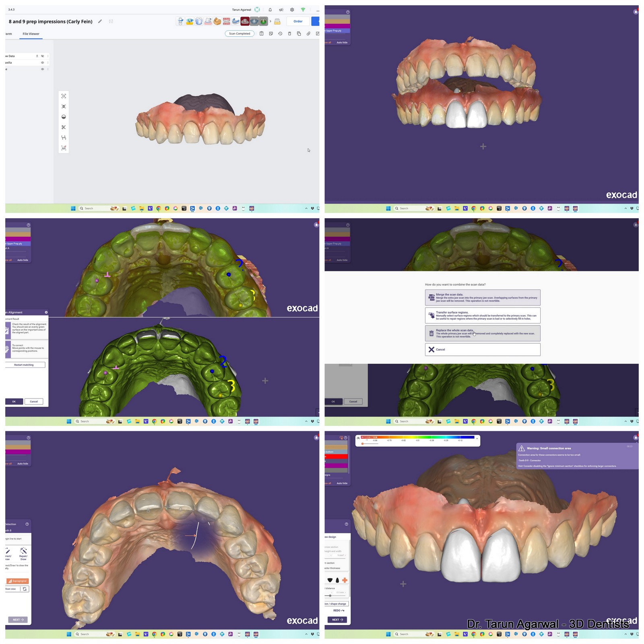The width and height of the screenshot is (644, 644).
Task: Expand more app icons chevron in header
Action: (270, 21)
